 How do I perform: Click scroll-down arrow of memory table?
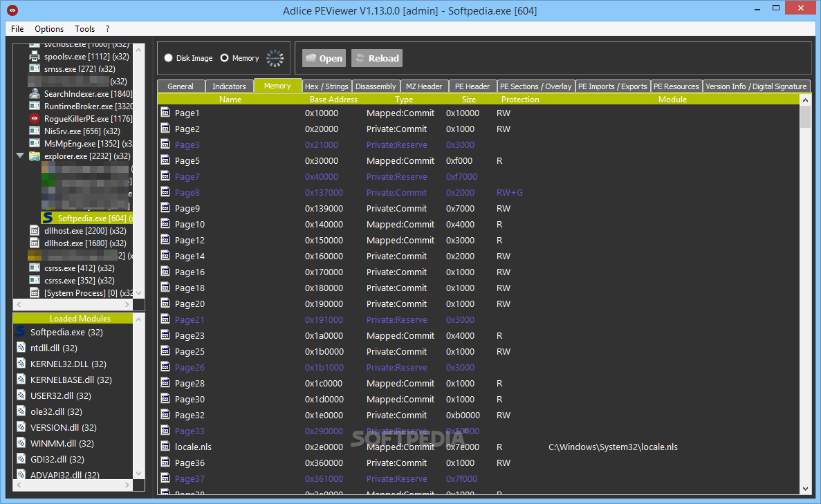[805, 489]
